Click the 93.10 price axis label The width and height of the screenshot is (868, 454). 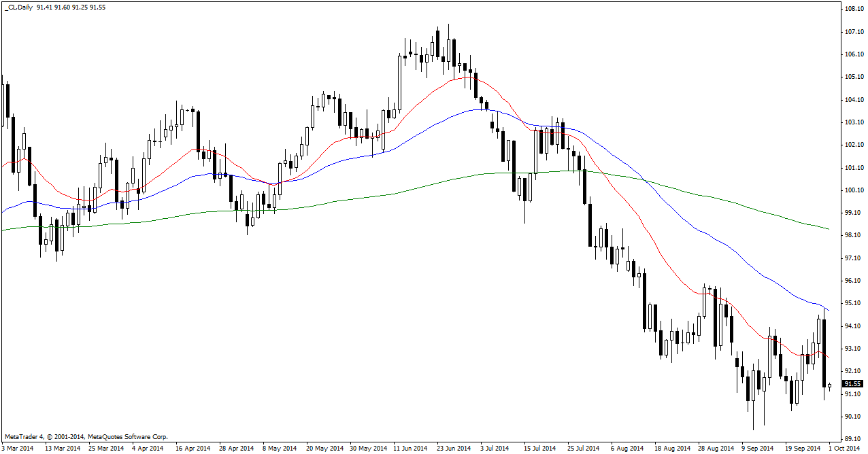click(854, 349)
